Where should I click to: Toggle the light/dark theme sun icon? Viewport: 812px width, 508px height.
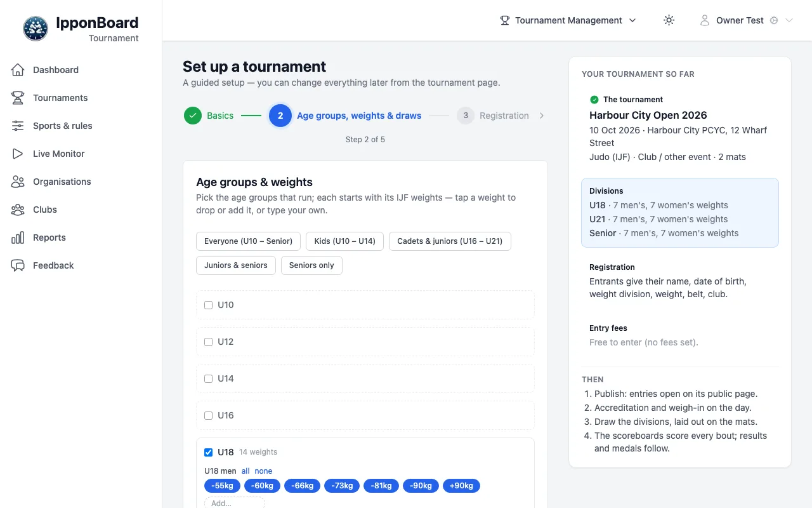click(x=669, y=20)
